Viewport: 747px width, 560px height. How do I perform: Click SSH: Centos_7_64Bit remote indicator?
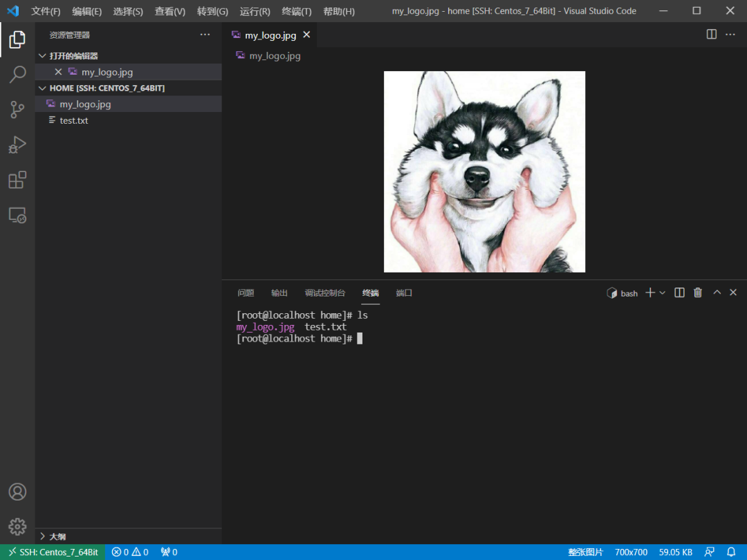click(x=53, y=552)
